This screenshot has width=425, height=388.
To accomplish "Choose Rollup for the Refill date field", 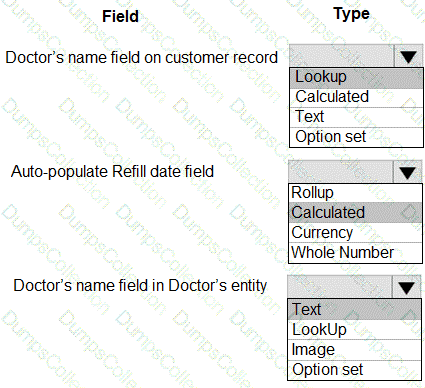I will click(x=355, y=193).
